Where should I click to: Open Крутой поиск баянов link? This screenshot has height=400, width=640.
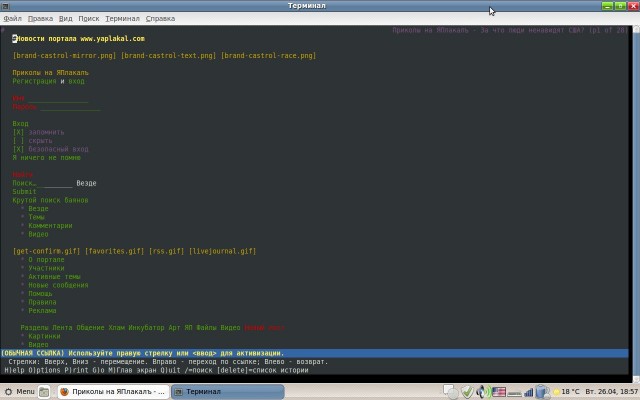50,200
